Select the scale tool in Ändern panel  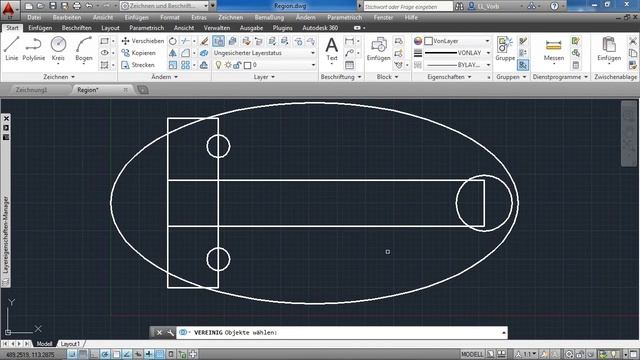tap(173, 65)
